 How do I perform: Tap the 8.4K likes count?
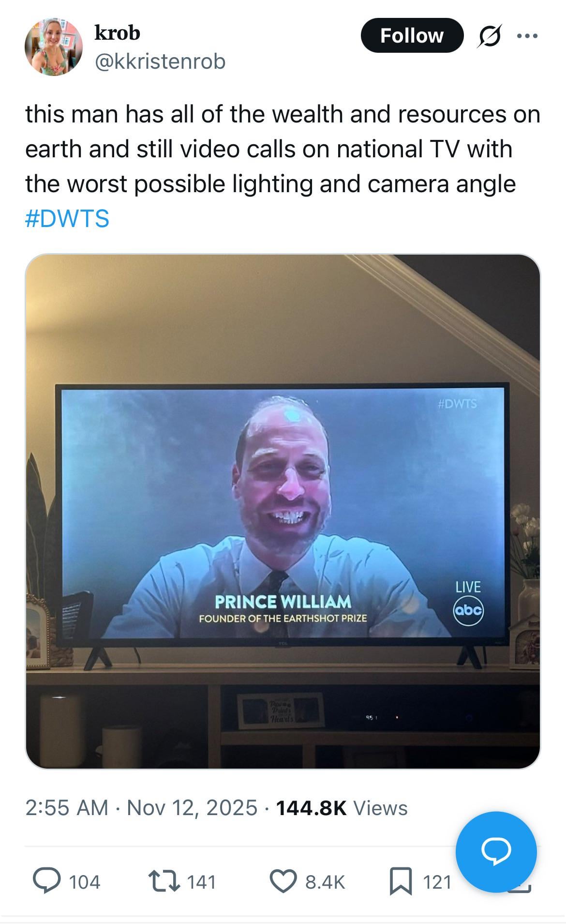click(x=325, y=882)
